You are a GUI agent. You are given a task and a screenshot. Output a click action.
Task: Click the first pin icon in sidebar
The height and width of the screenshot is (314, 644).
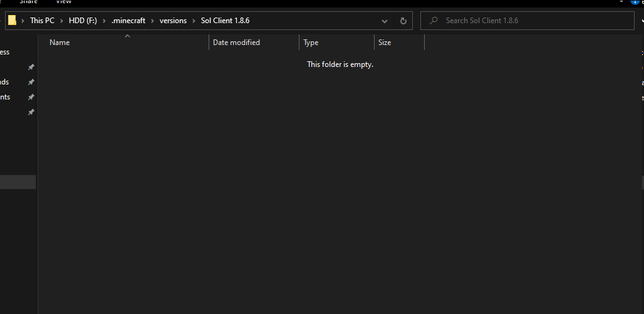coord(31,67)
